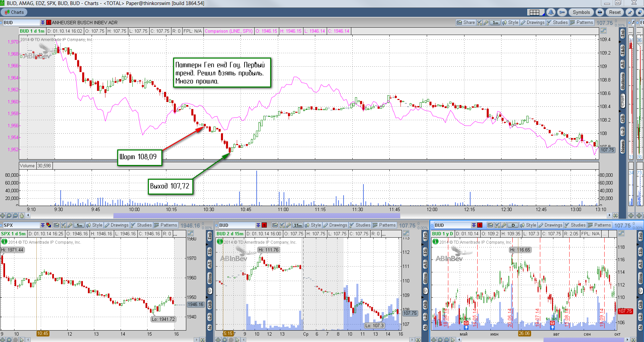Expand the main BUD symbol dropdown arrow
The height and width of the screenshot is (342, 644).
pyautogui.click(x=42, y=23)
